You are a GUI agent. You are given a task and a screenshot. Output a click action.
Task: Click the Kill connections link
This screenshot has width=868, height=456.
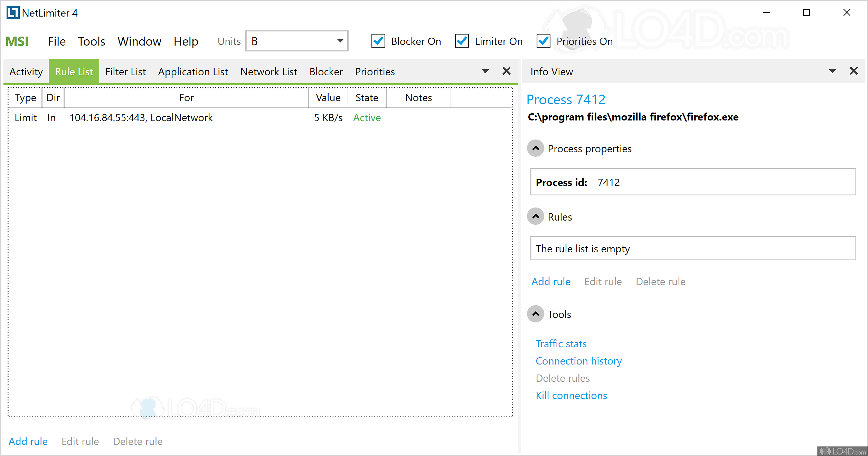click(x=571, y=395)
